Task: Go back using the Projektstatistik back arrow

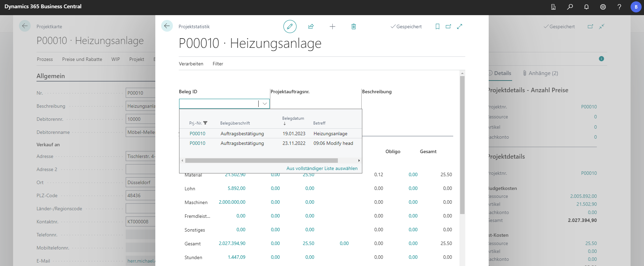Action: click(x=167, y=26)
